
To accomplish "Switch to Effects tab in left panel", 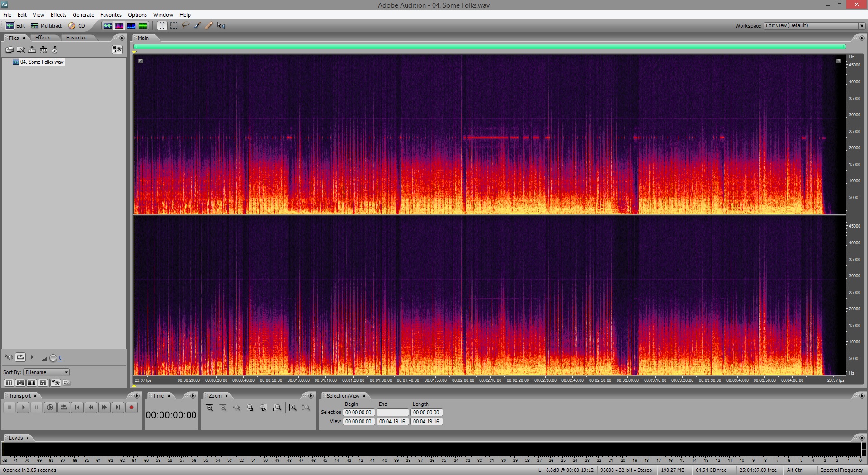I will (43, 38).
